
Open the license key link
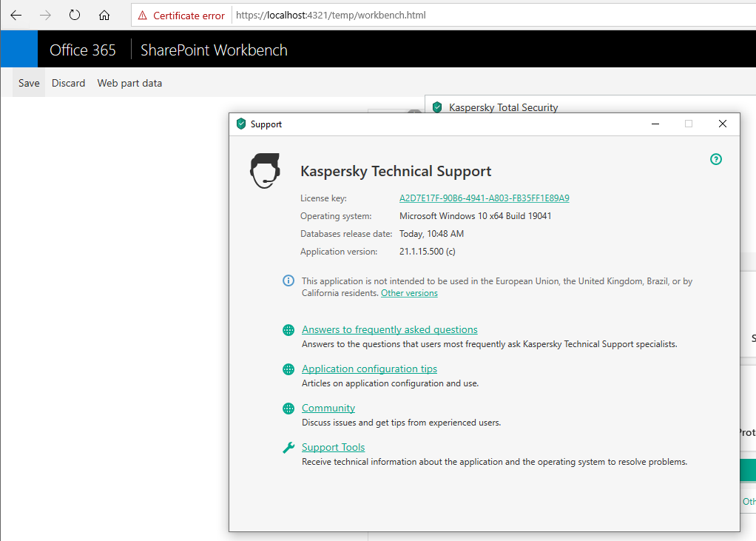tap(484, 198)
